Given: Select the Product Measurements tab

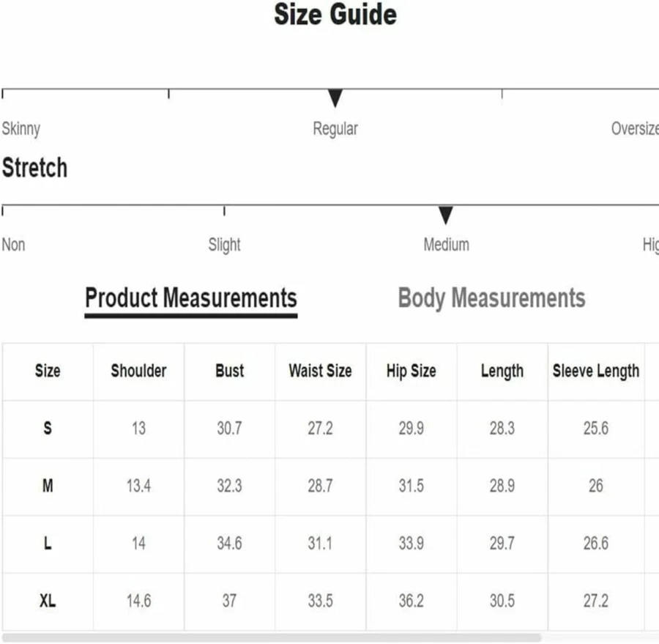Looking at the screenshot, I should click(x=191, y=298).
